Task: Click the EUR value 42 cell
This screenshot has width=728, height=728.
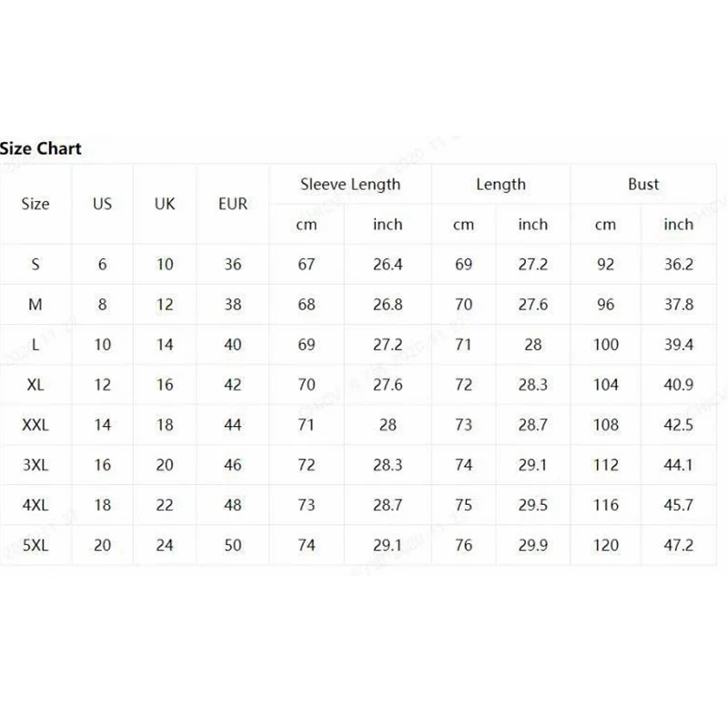Action: pyautogui.click(x=233, y=385)
